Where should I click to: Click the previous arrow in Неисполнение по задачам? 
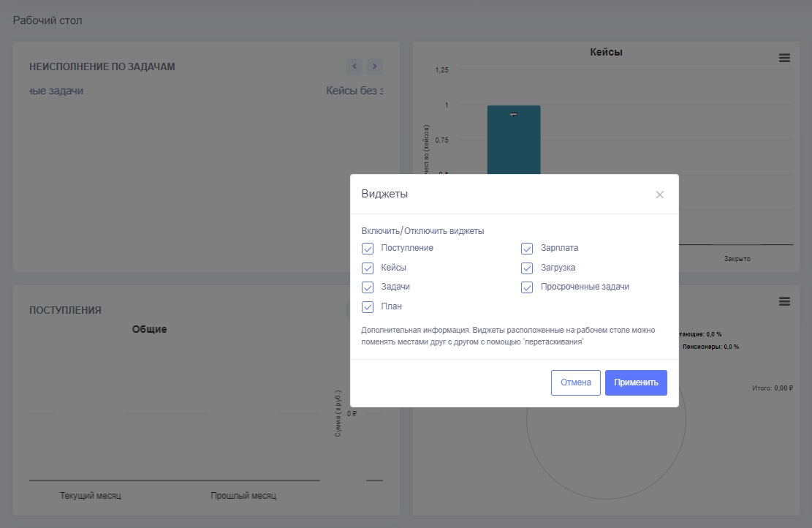(354, 67)
